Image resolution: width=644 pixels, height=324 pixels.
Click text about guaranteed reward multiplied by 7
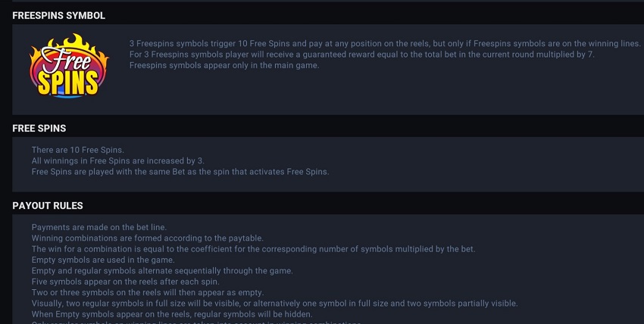(x=362, y=55)
